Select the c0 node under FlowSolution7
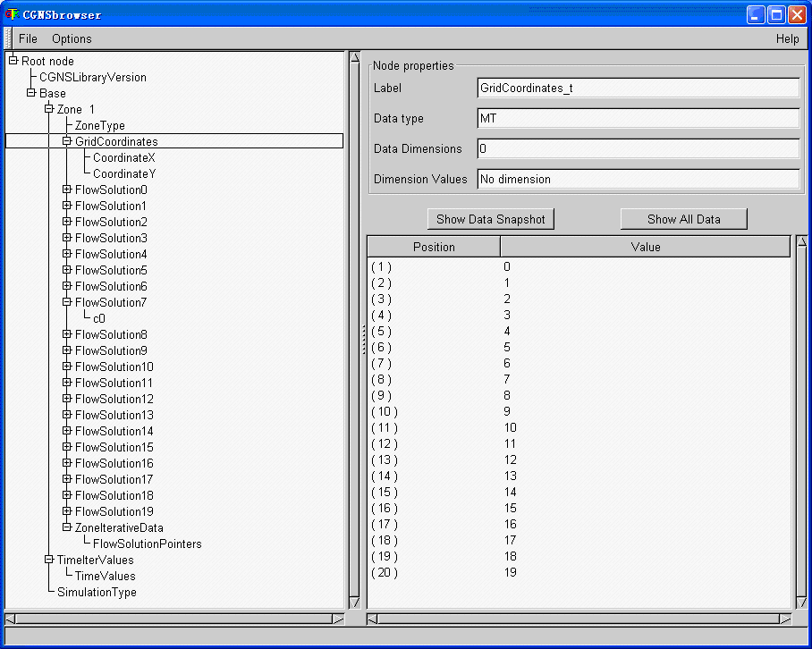812x649 pixels. [99, 318]
